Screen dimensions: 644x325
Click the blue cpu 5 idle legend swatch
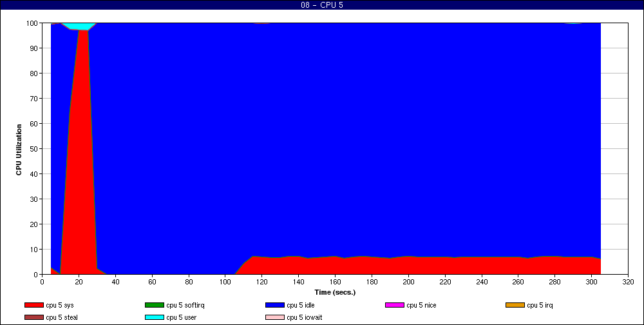pyautogui.click(x=275, y=305)
